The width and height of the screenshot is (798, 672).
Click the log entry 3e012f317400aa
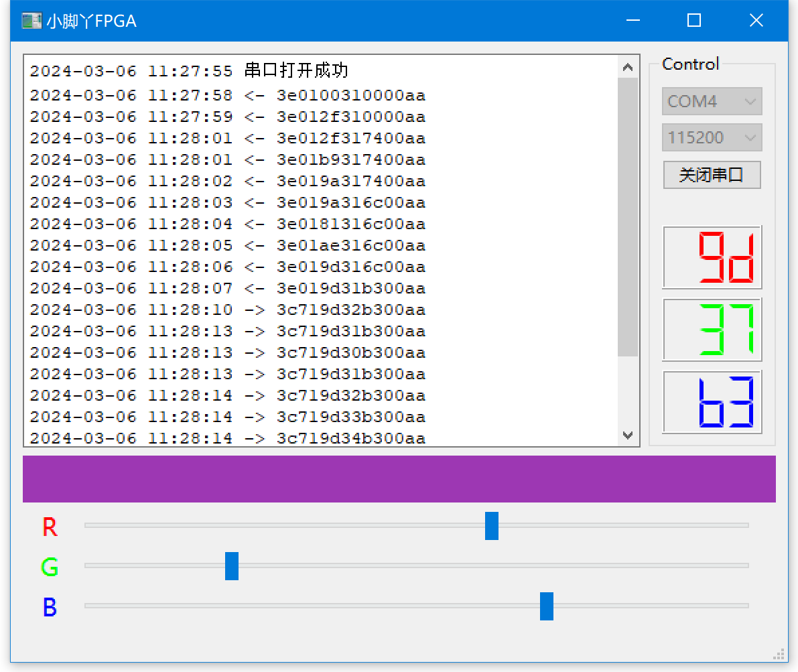(228, 138)
